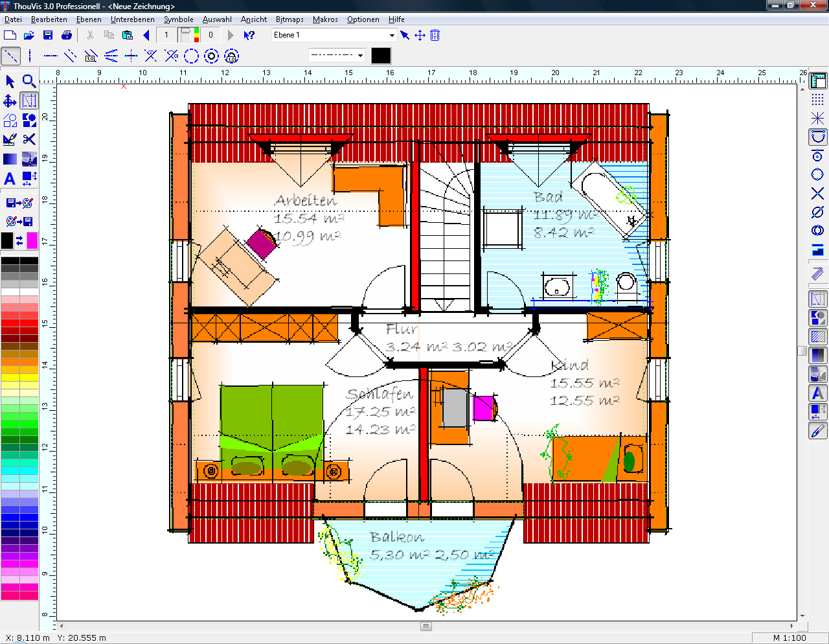Toggle the dot grid snap on right panel
This screenshot has height=644, width=829.
[x=817, y=99]
